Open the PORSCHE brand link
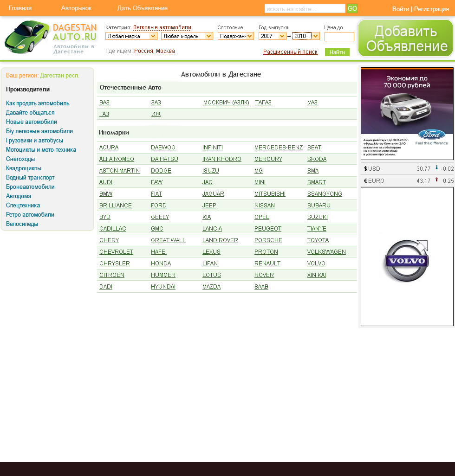455x476 pixels. [x=268, y=240]
